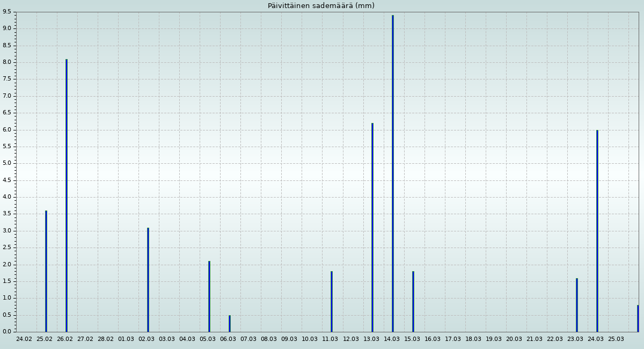Click the bar for 13.03

372,228
